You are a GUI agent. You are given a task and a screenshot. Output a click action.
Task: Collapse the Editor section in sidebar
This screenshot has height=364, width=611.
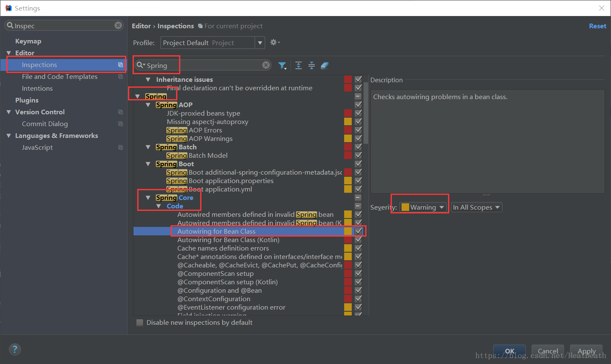pyautogui.click(x=9, y=53)
